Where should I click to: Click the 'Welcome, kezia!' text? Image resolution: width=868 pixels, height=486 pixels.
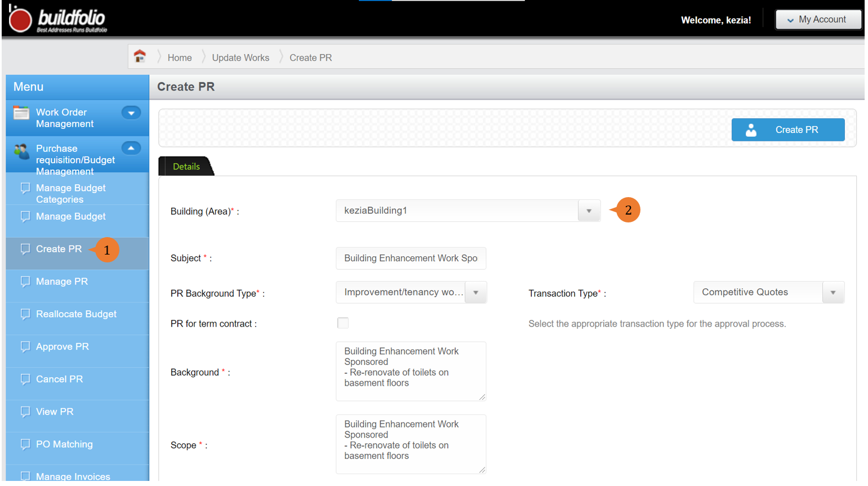tap(716, 20)
